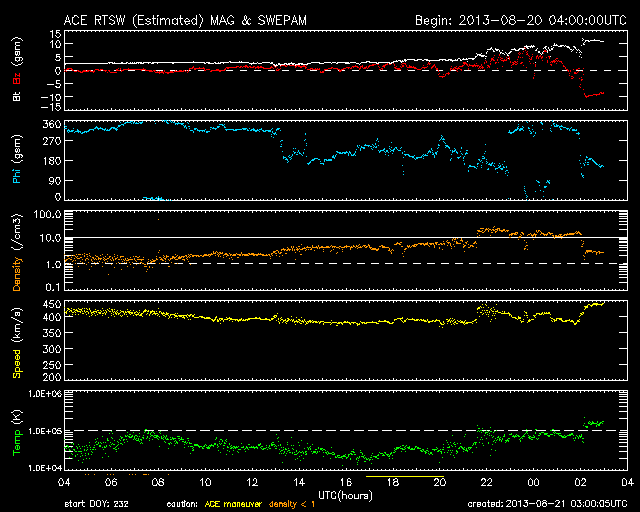The width and height of the screenshot is (640, 512).
Task: Click the green 'Temp (K)' axis label
Action: pyautogui.click(x=17, y=433)
